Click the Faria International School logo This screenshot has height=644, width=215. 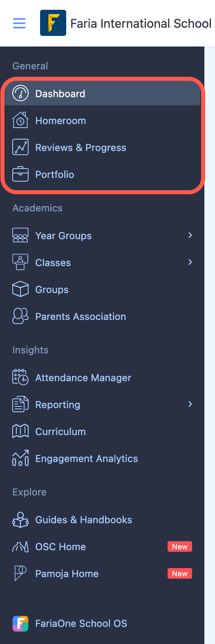tap(53, 23)
